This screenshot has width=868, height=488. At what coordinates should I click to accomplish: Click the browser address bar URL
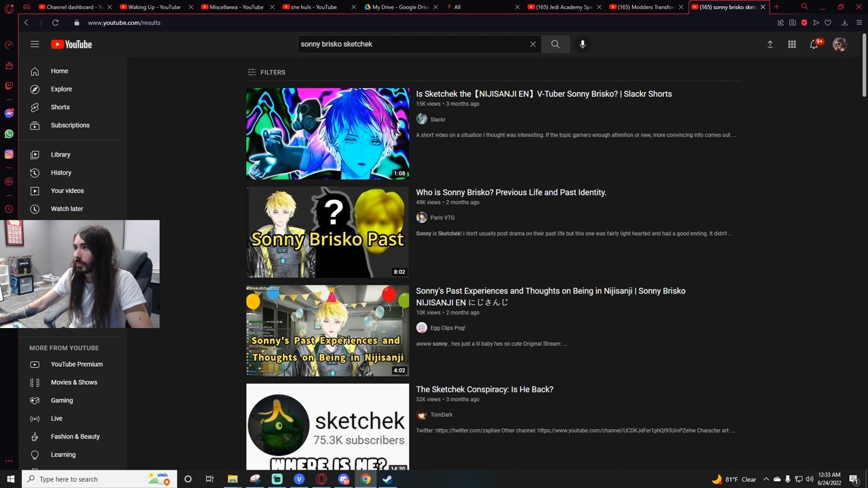pos(124,22)
